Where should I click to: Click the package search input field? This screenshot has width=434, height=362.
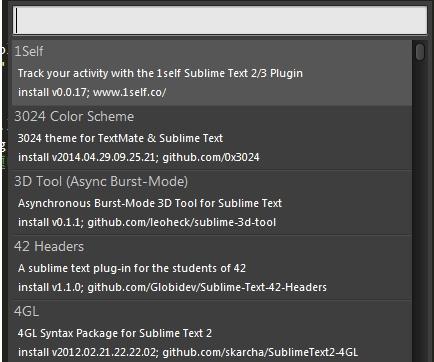220,20
